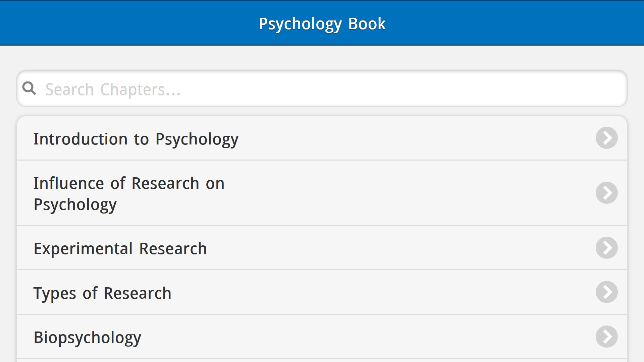Click arrow icon beside Introduction to Psychology
644x362 pixels.
[606, 138]
